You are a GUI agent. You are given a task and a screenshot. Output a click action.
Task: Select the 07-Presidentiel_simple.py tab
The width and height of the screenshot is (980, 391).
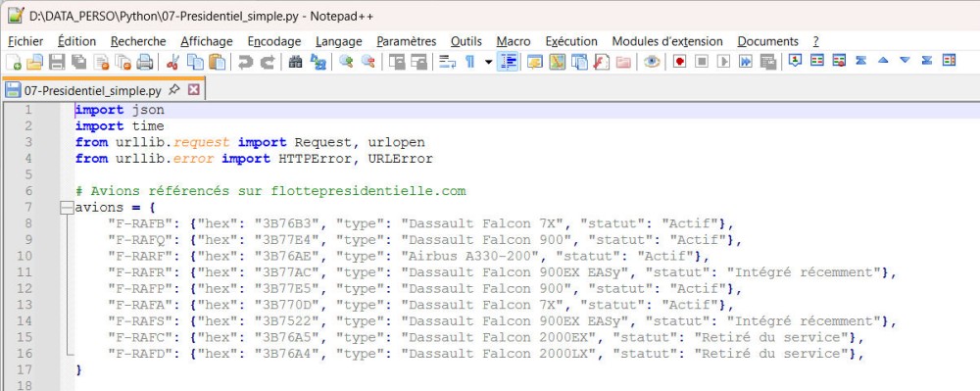coord(92,90)
